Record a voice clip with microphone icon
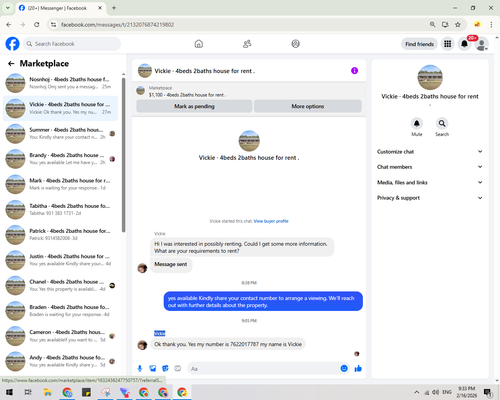This screenshot has width=500, height=400. coord(140,368)
